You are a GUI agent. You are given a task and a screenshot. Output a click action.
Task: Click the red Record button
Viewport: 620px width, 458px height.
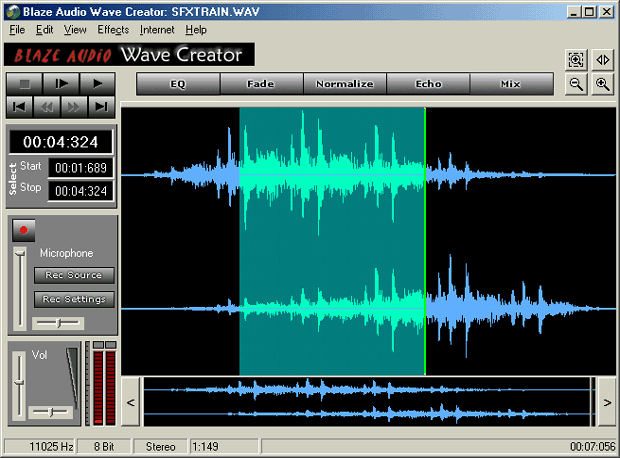coord(23,230)
